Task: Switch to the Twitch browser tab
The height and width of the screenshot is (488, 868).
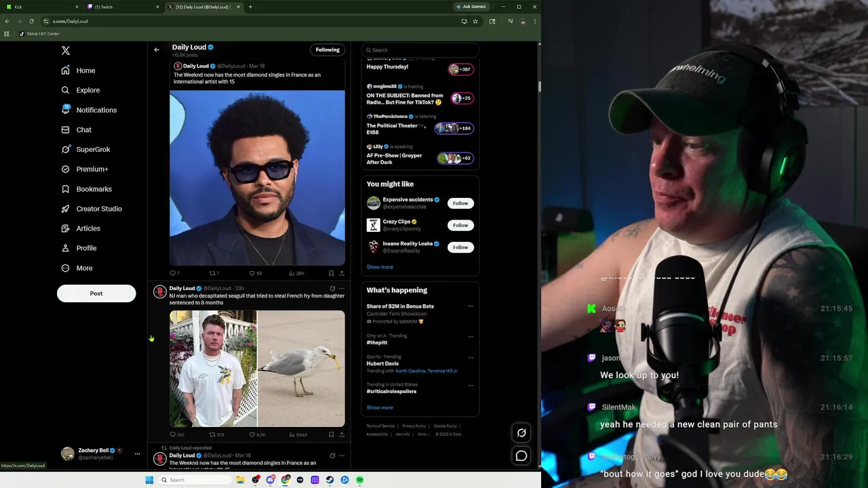Action: click(123, 7)
